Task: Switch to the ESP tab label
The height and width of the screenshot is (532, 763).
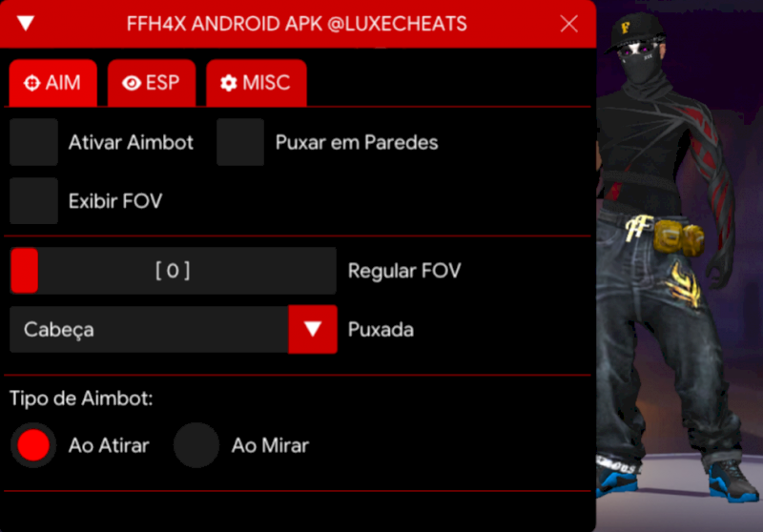Action: point(162,83)
